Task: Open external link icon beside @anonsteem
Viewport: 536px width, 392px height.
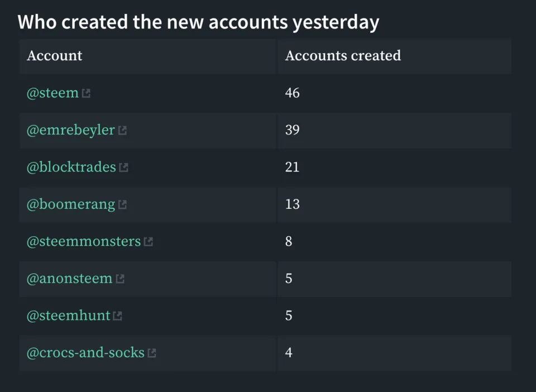Action: [120, 279]
